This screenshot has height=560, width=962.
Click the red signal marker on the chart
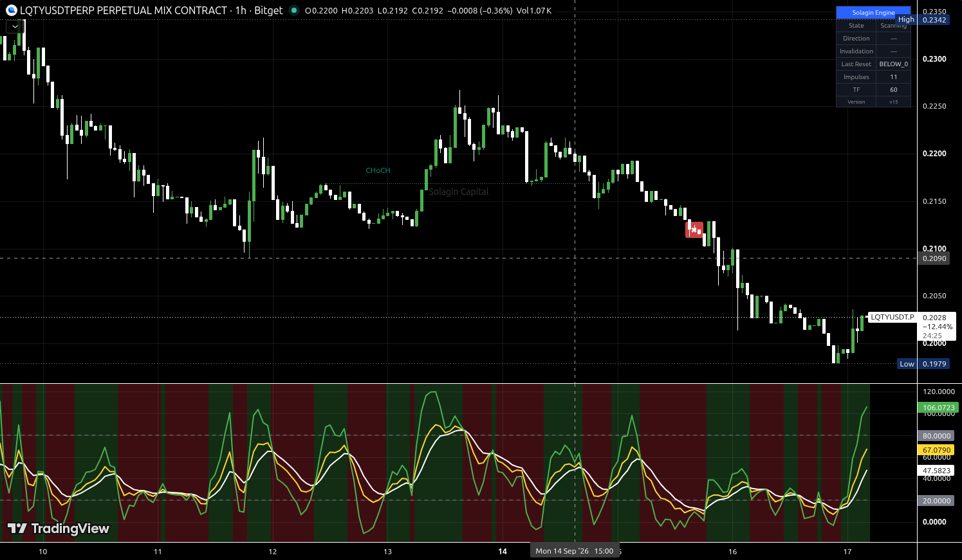point(694,230)
